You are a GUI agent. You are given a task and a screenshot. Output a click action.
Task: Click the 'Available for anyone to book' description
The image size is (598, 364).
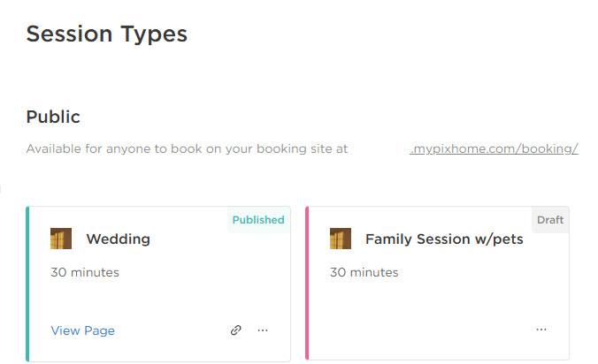pyautogui.click(x=187, y=148)
